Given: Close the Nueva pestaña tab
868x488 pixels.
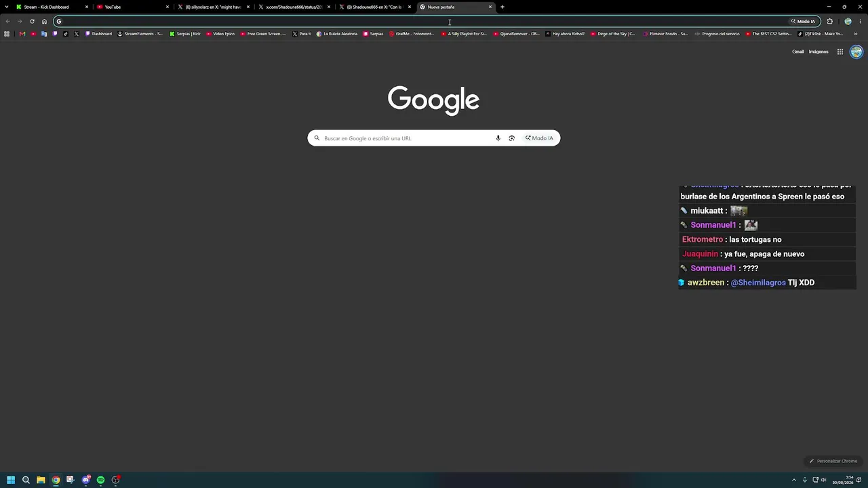Looking at the screenshot, I should [x=490, y=7].
